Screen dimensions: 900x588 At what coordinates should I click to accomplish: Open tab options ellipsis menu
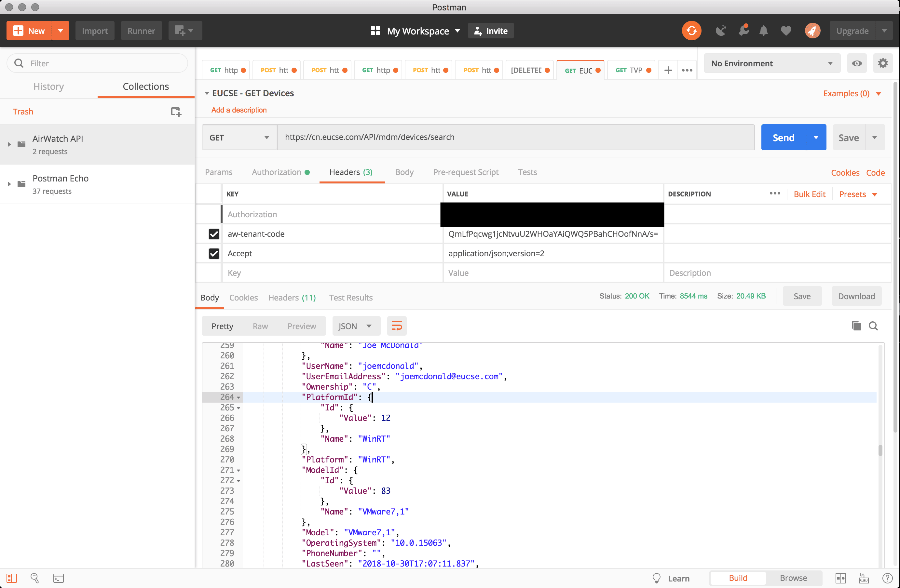tap(687, 70)
